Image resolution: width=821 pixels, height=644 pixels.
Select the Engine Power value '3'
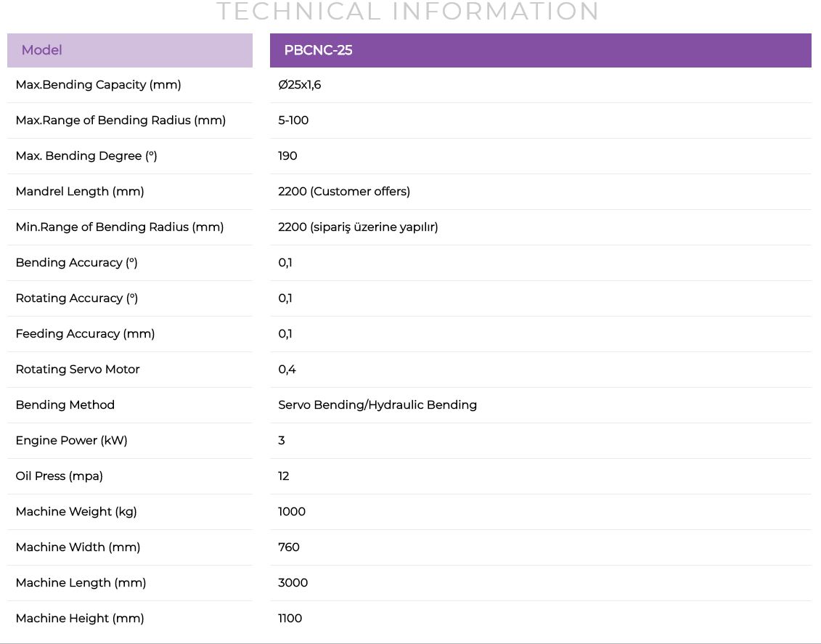pos(282,441)
